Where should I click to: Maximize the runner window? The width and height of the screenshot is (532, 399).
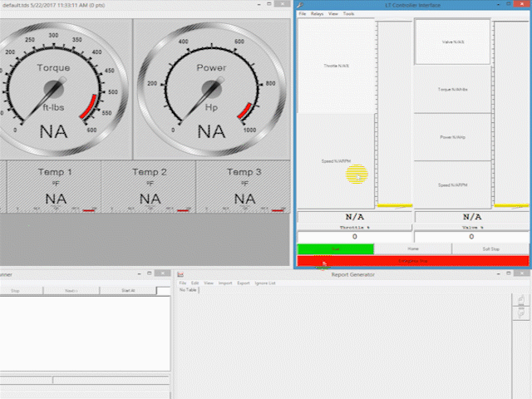click(149, 273)
